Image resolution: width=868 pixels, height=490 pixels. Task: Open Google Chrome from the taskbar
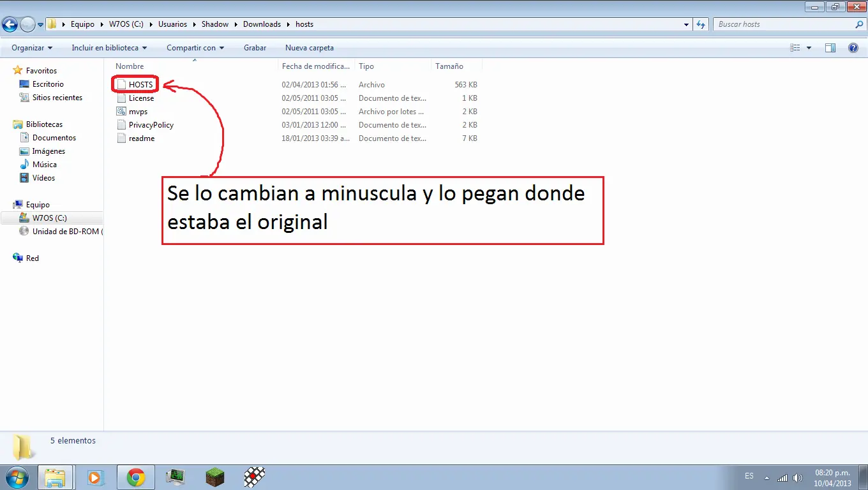[135, 477]
